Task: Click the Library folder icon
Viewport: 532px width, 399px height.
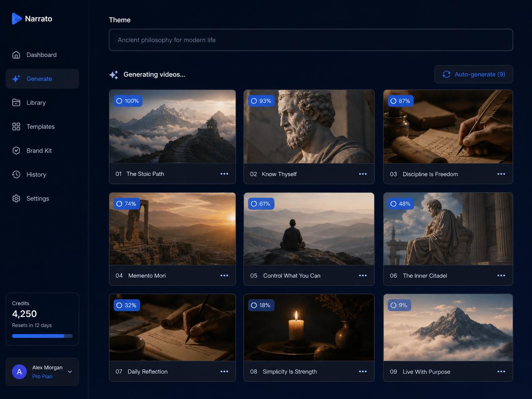Action: pos(16,103)
